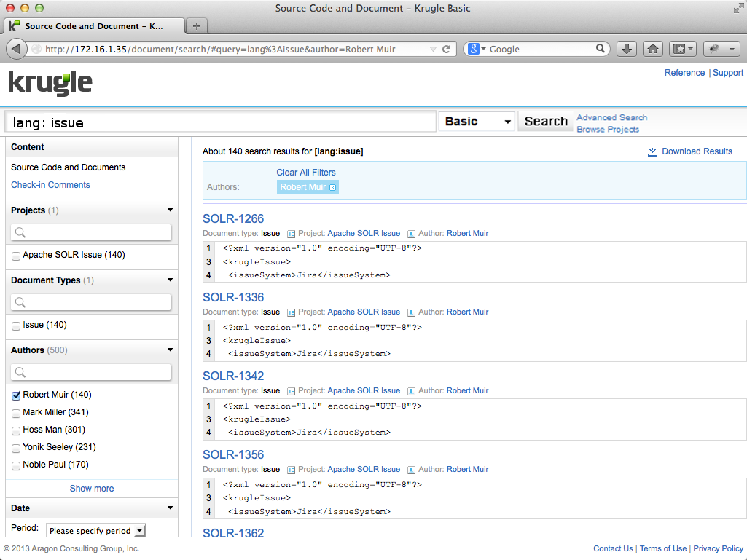Open Terms of Use footer link
The width and height of the screenshot is (747, 560).
(663, 548)
